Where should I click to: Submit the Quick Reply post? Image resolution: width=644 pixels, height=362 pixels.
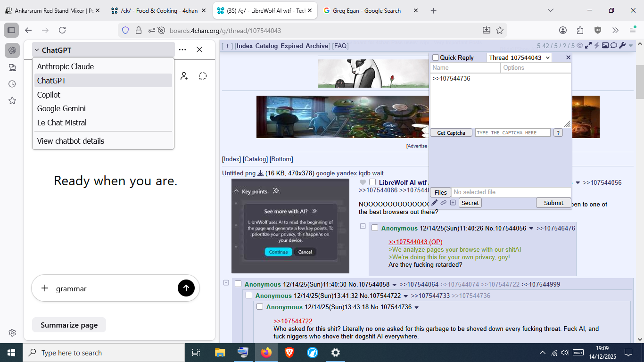coord(553,203)
